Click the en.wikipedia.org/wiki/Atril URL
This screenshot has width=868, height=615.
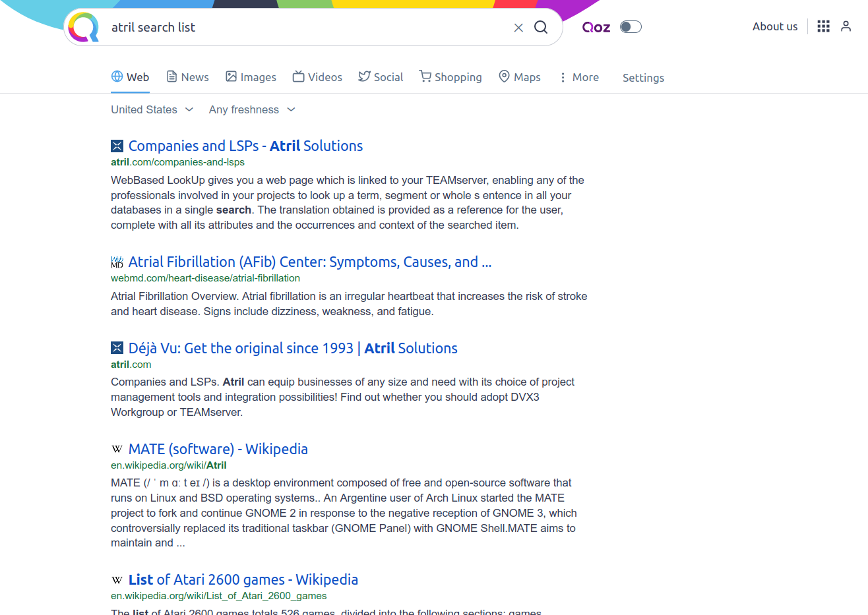pos(169,465)
